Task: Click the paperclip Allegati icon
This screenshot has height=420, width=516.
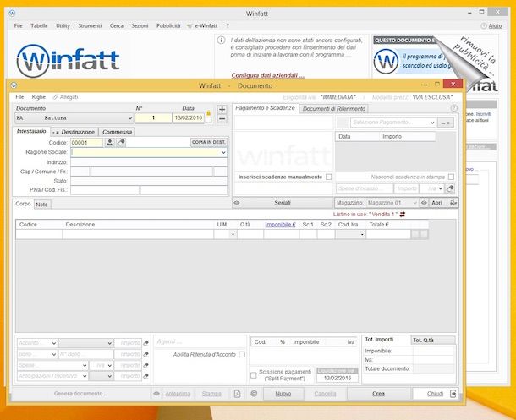Action: point(55,97)
